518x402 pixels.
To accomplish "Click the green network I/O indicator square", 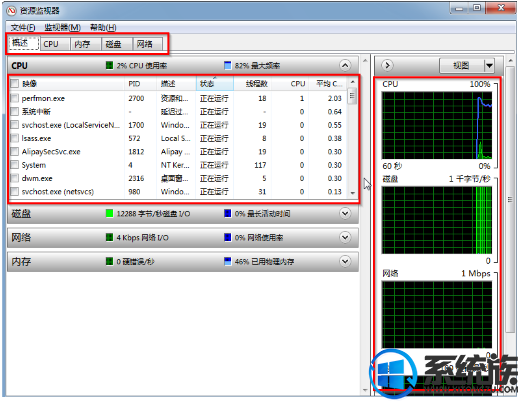I will pyautogui.click(x=109, y=237).
